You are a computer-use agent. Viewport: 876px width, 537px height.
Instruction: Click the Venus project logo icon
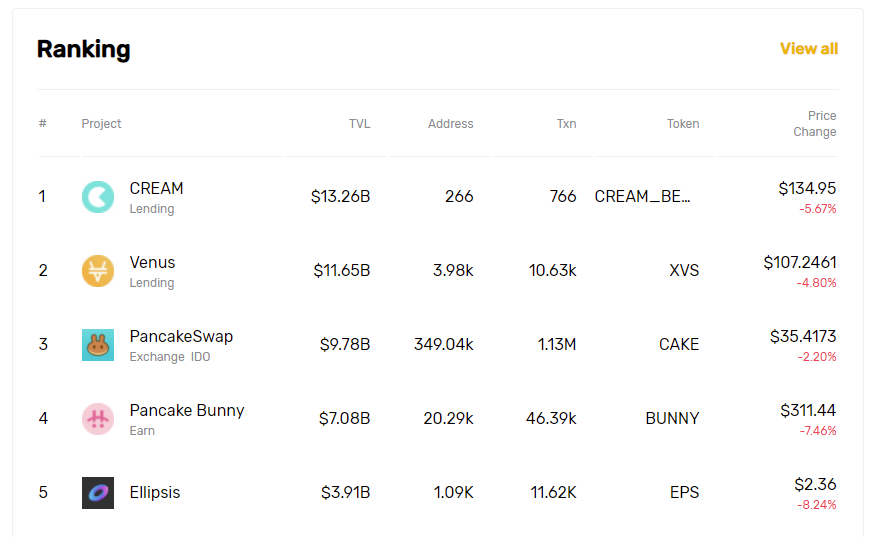click(x=98, y=271)
